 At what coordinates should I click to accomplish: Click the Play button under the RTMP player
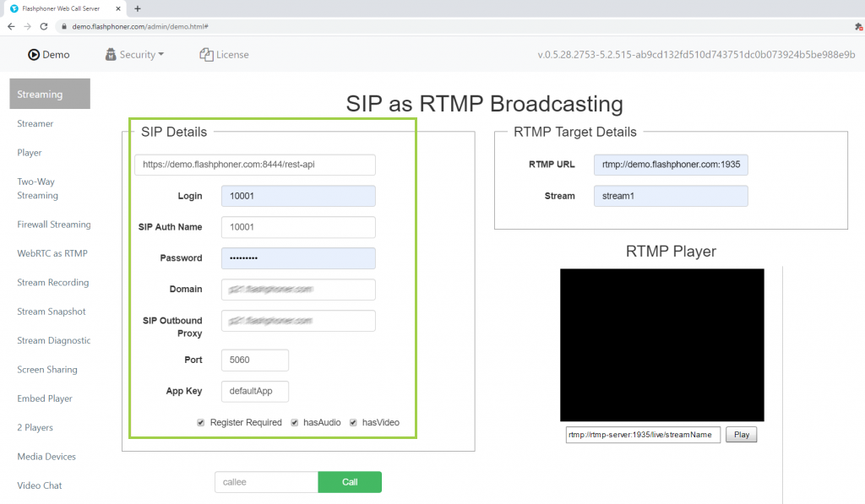(742, 435)
